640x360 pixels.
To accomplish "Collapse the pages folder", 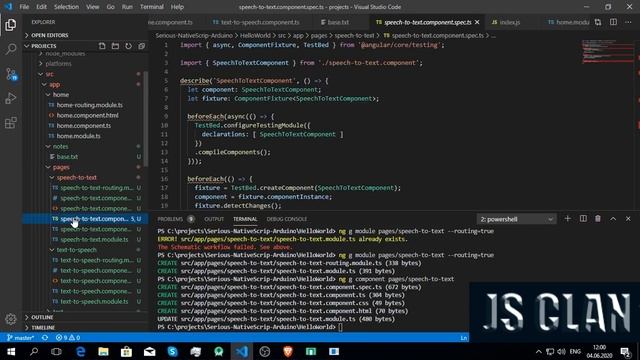I will coord(61,167).
